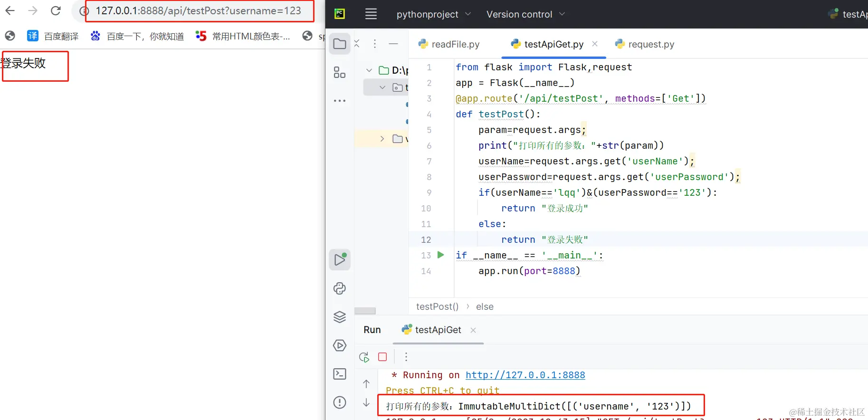This screenshot has height=420, width=868.
Task: Open the PyCharm main hamburger menu
Action: point(371,14)
